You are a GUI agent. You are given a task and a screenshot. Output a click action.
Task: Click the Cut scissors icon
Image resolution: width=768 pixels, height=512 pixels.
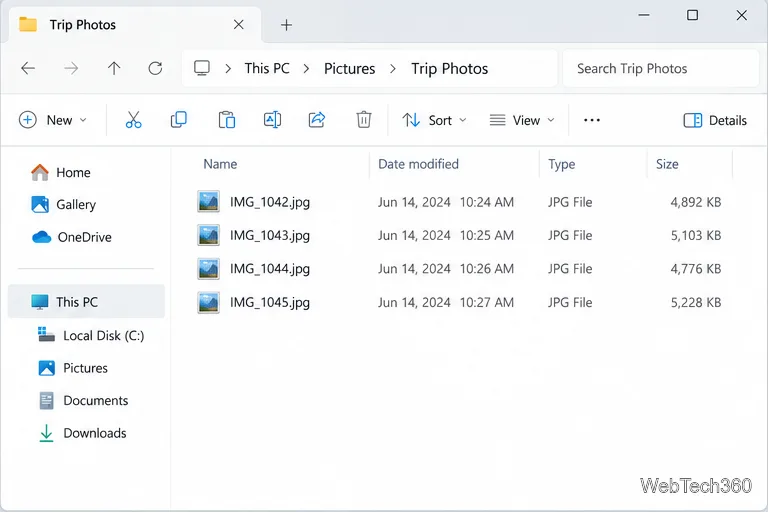[x=133, y=120]
